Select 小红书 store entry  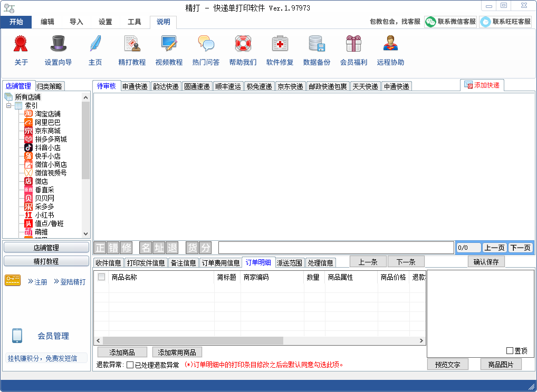tap(44, 215)
